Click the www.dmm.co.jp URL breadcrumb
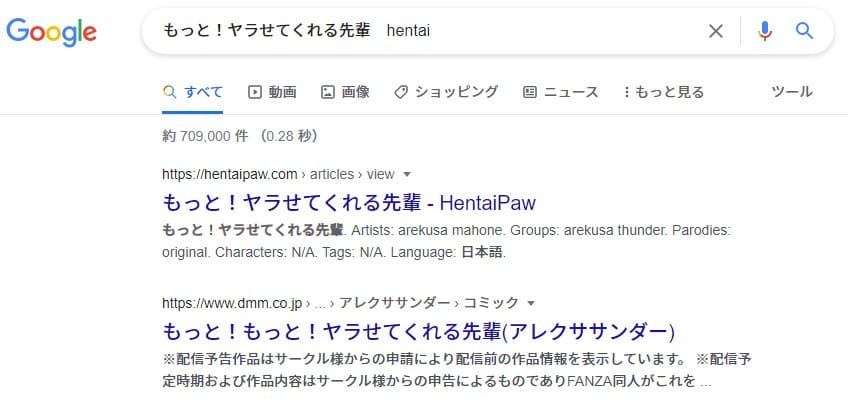The image size is (848, 399). tap(340, 303)
